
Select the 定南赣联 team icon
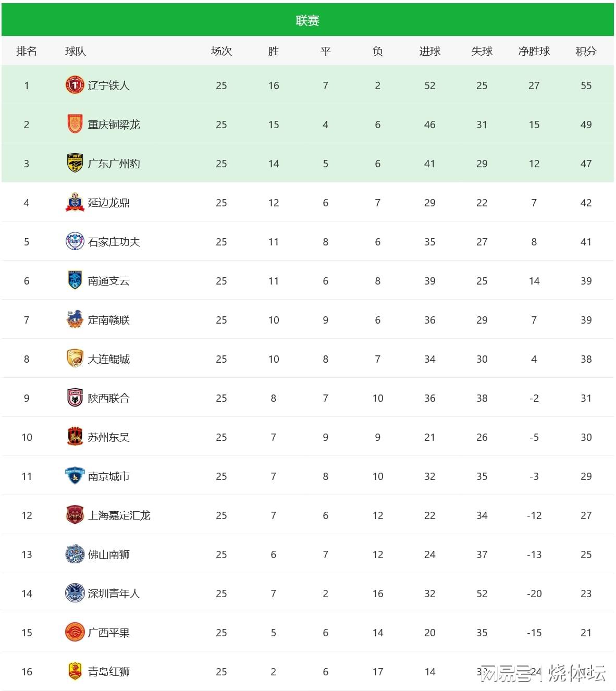pyautogui.click(x=75, y=319)
